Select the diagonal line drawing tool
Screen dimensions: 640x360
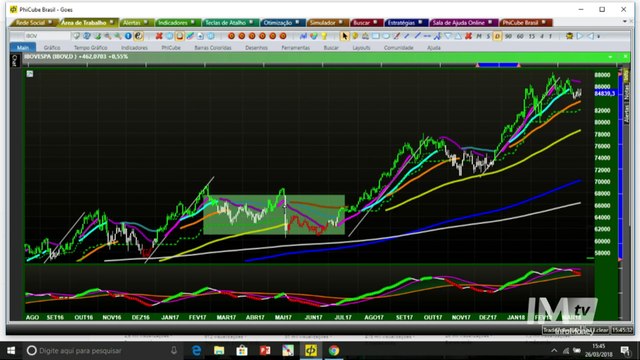point(417,36)
